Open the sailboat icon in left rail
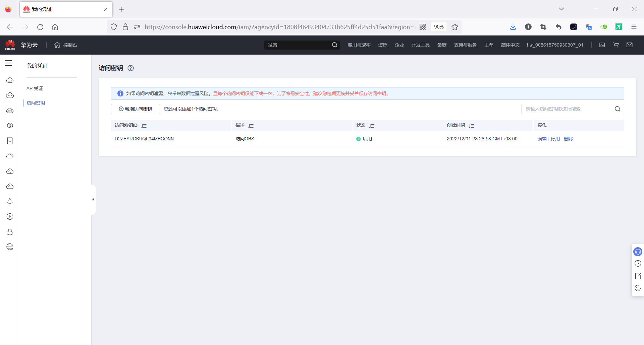This screenshot has height=345, width=644. [10, 201]
